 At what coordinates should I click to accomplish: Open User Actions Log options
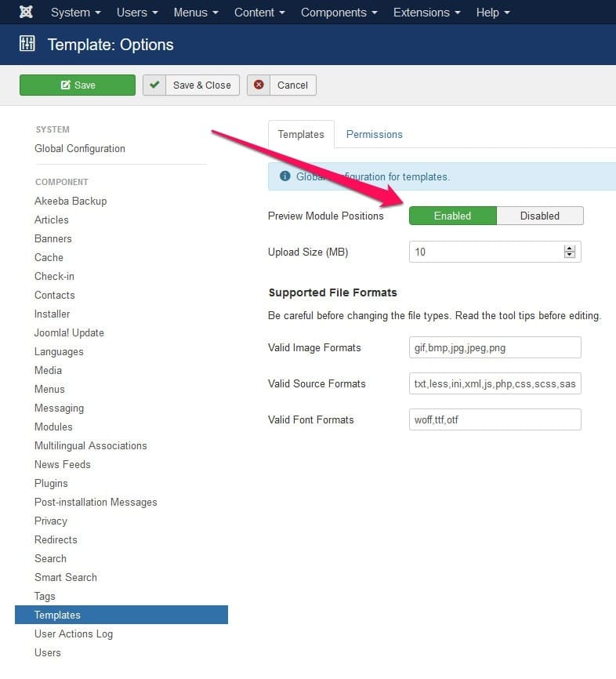(74, 634)
